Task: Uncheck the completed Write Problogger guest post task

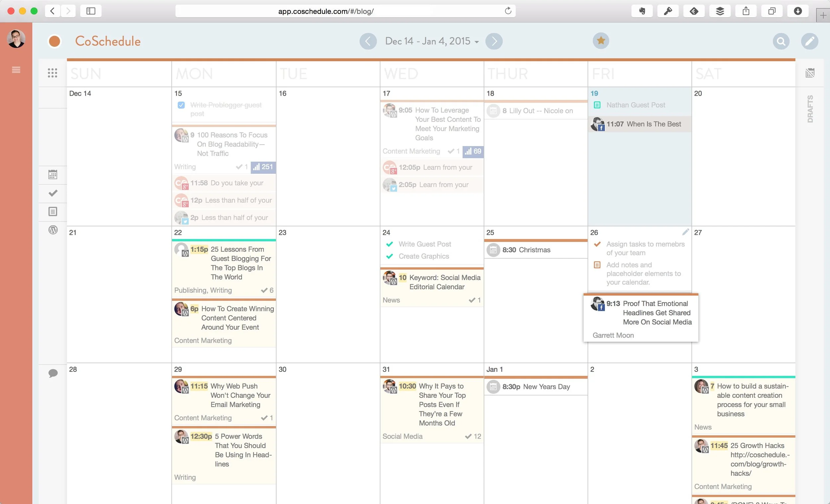Action: 181,105
